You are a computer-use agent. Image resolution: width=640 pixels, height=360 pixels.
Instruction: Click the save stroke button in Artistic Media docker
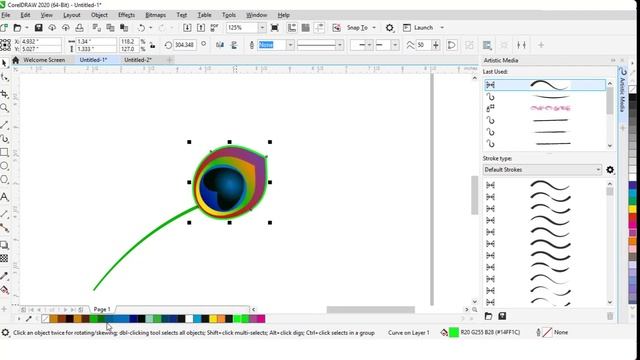502,316
